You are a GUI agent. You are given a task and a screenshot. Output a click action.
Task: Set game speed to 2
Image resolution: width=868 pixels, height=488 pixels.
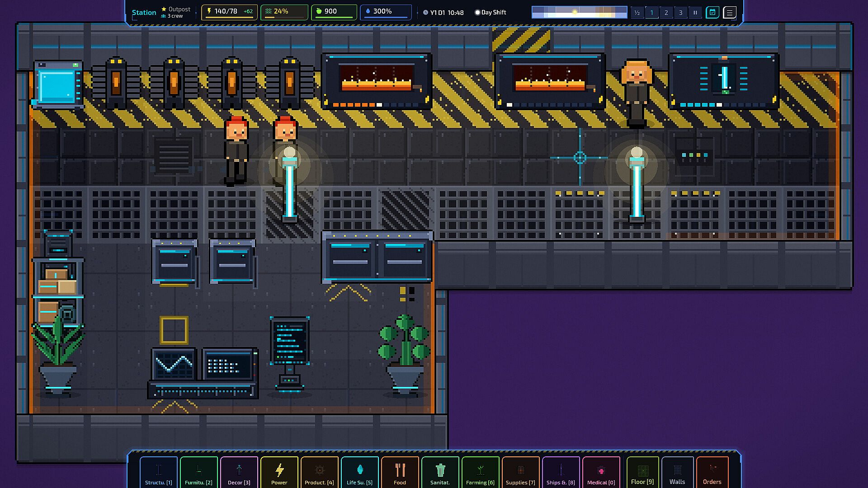(666, 12)
